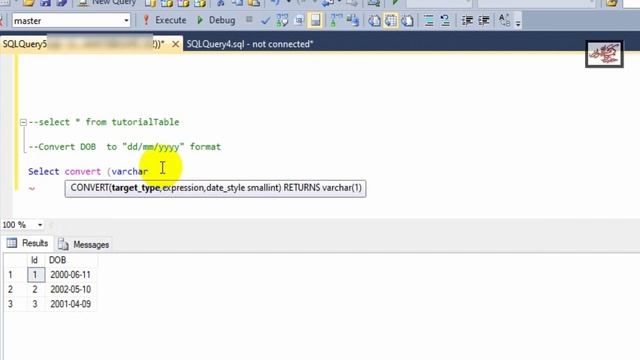640x360 pixels.
Task: Click the '--Convert DOB to dd/mm/yyyy format' comment
Action: pos(124,147)
